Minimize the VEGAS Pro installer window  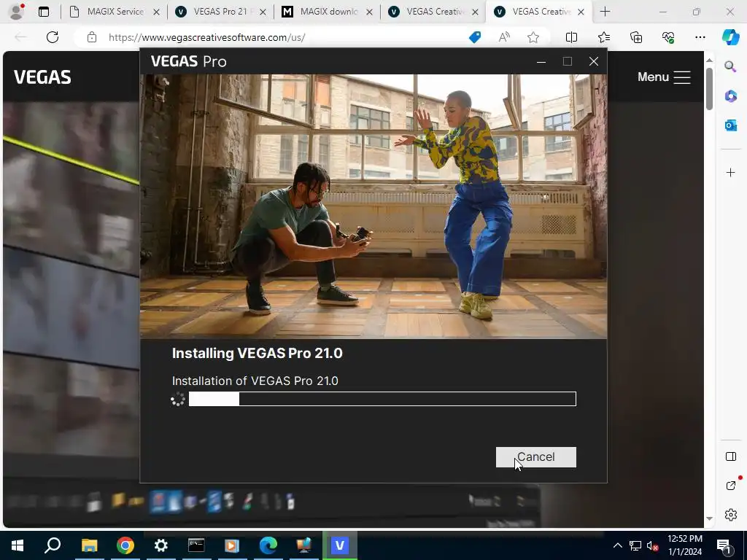pos(541,61)
